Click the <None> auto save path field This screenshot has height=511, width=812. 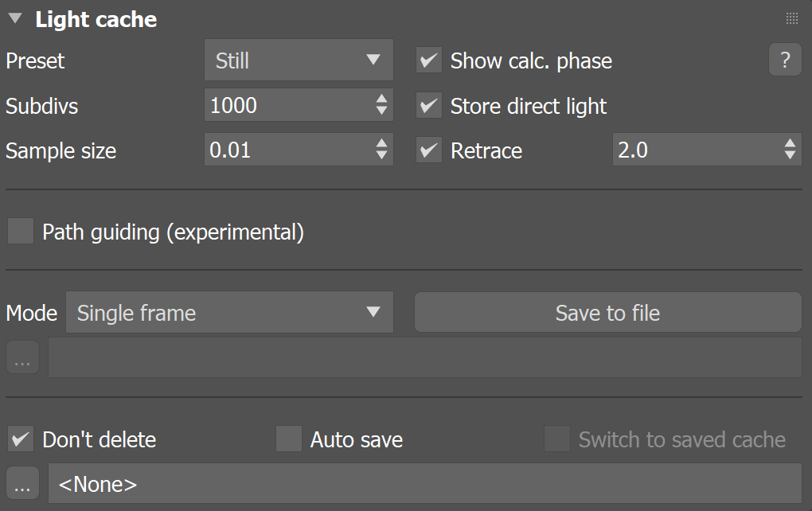pyautogui.click(x=425, y=484)
